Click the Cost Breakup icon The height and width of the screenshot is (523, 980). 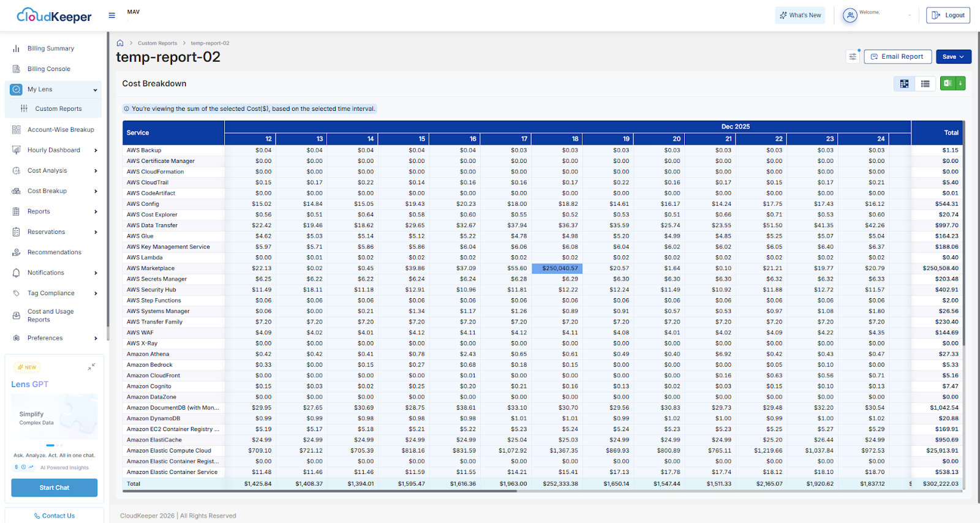tap(16, 191)
